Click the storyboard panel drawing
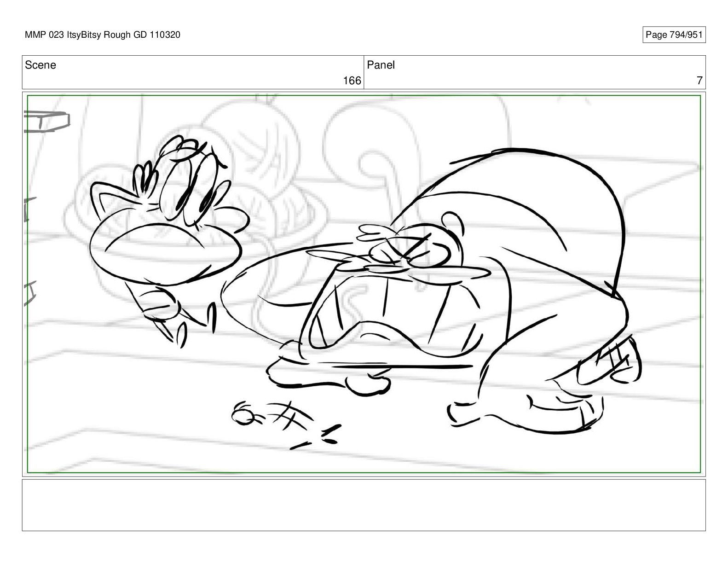 364,284
